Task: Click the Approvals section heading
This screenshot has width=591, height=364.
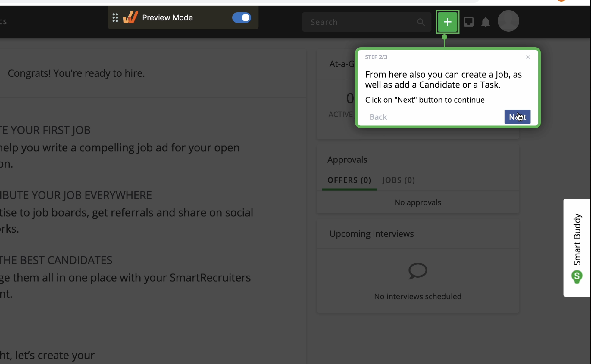Action: click(x=347, y=159)
